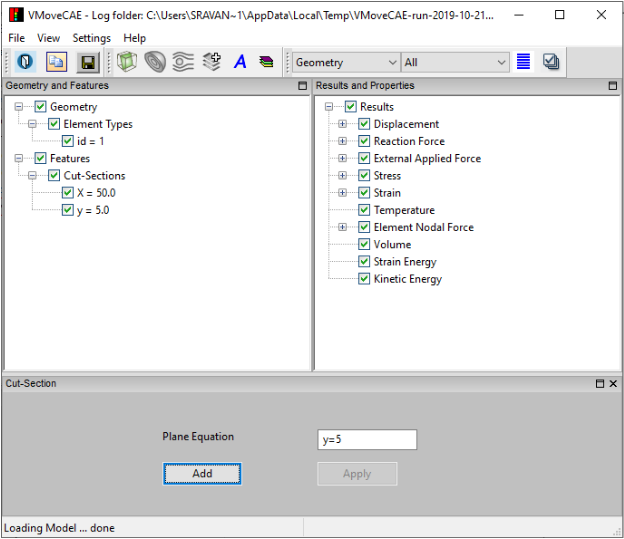Toggle the id = 1 checkbox
Image resolution: width=624 pixels, height=539 pixels.
coord(68,141)
